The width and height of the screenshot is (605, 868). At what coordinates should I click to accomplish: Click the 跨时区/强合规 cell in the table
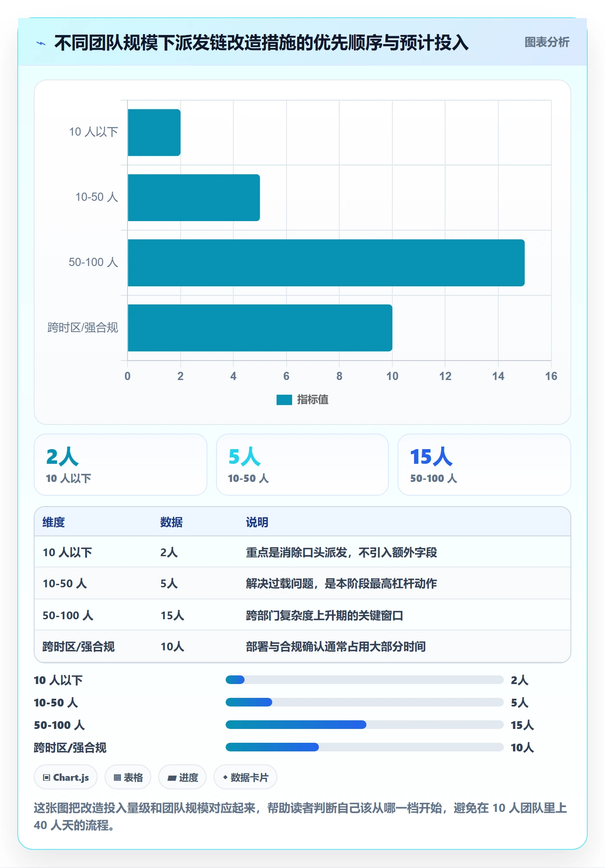coord(79,646)
